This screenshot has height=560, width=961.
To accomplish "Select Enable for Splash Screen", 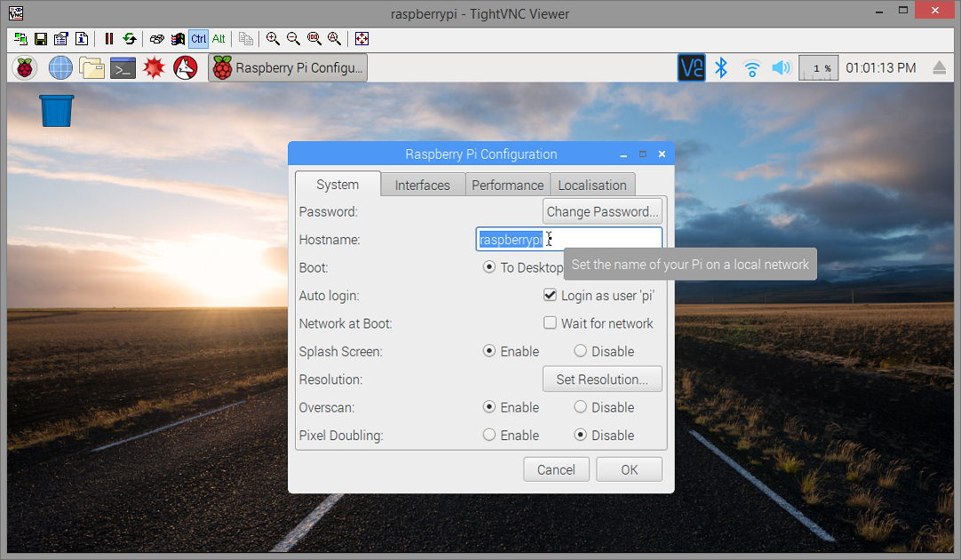I will (x=489, y=351).
